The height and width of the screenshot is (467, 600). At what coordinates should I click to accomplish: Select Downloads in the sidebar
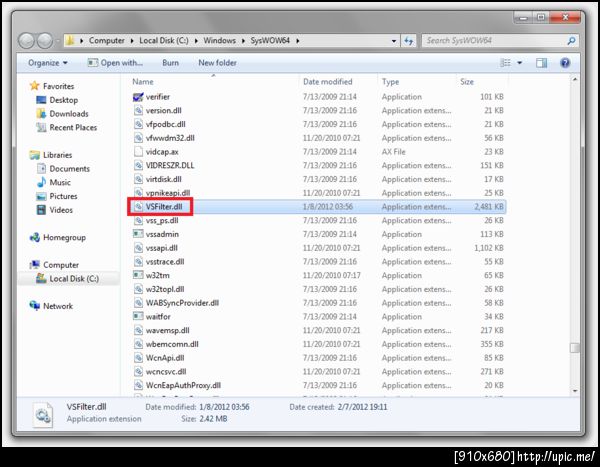pos(69,114)
